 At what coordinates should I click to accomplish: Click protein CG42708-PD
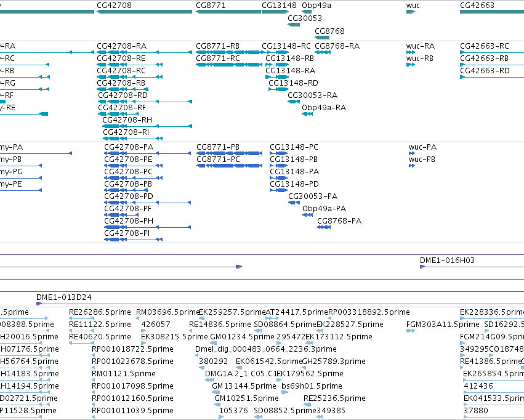[x=129, y=196]
